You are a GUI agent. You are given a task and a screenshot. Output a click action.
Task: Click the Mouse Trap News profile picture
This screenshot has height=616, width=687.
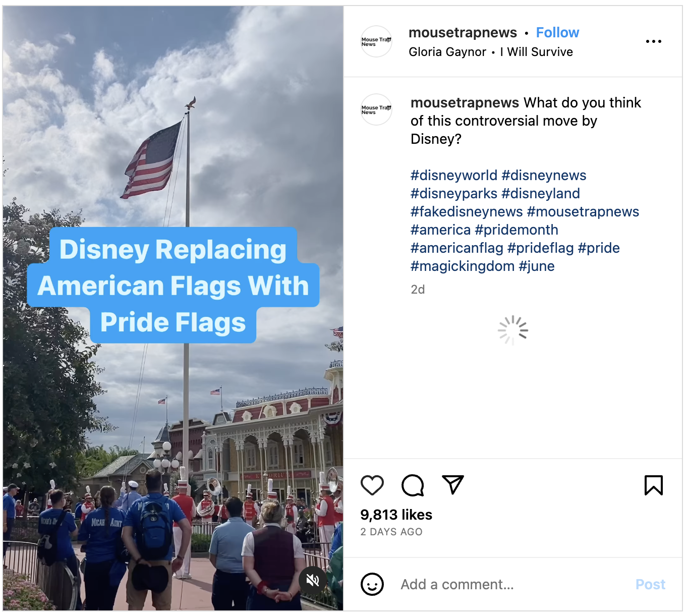376,41
